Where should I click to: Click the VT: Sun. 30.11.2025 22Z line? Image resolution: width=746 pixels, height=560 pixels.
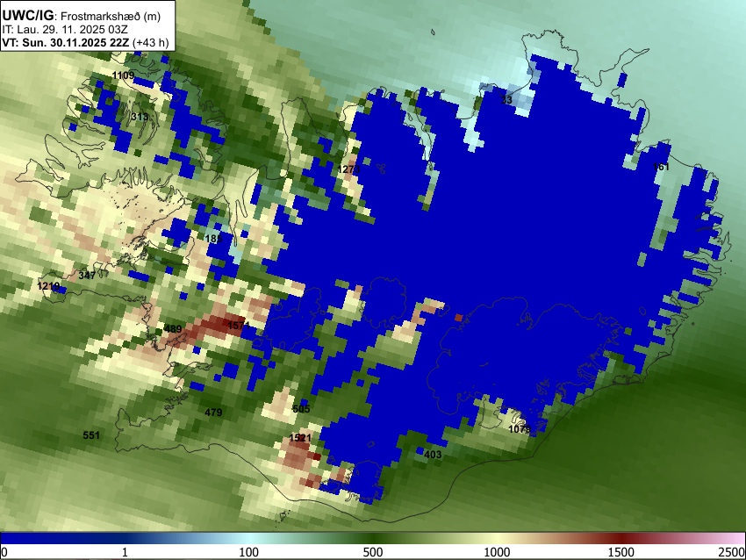(x=85, y=42)
